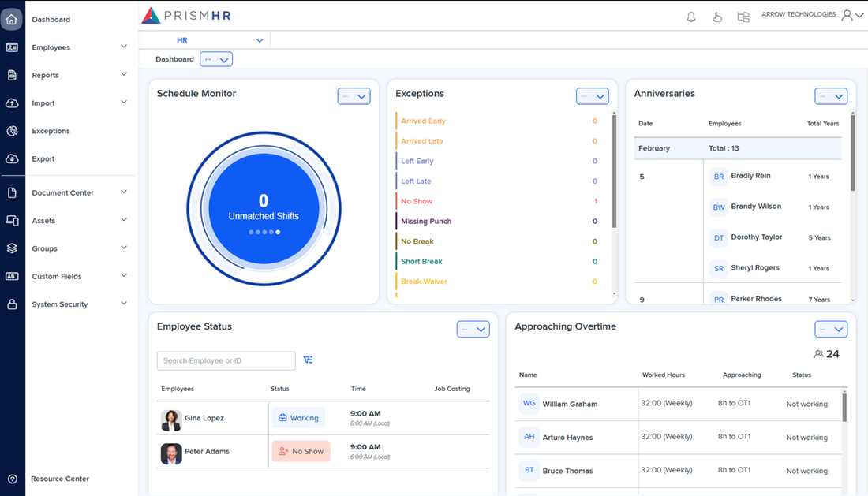Open the Dashboard home icon in sidebar
This screenshot has height=496, width=868.
(12, 19)
